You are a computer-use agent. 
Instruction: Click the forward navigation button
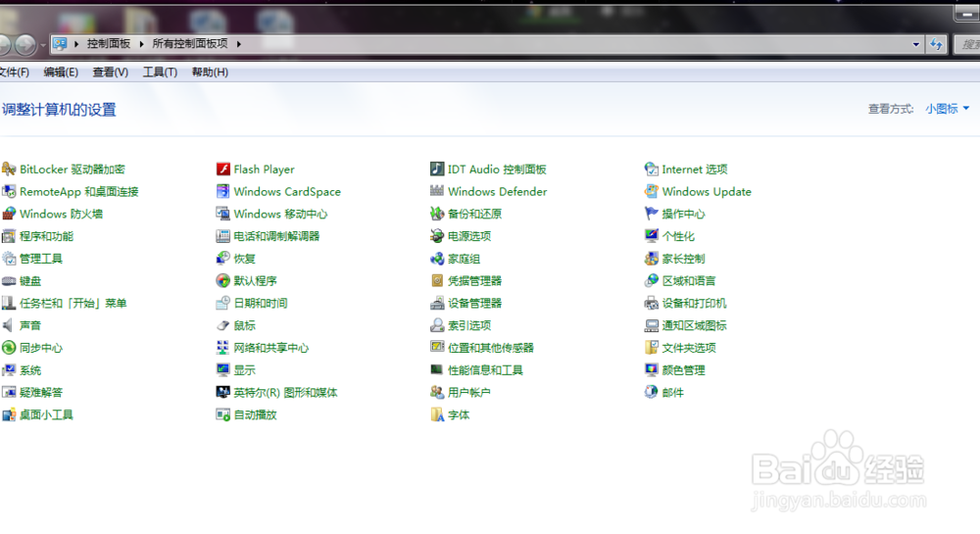click(25, 45)
